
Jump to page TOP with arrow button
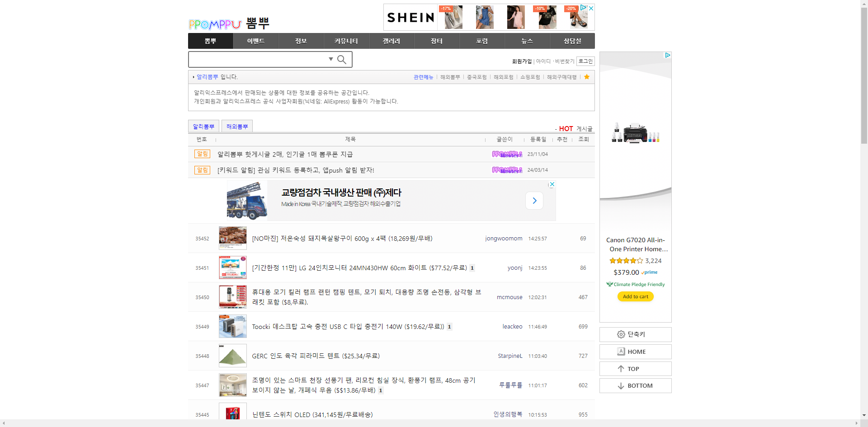pos(635,369)
